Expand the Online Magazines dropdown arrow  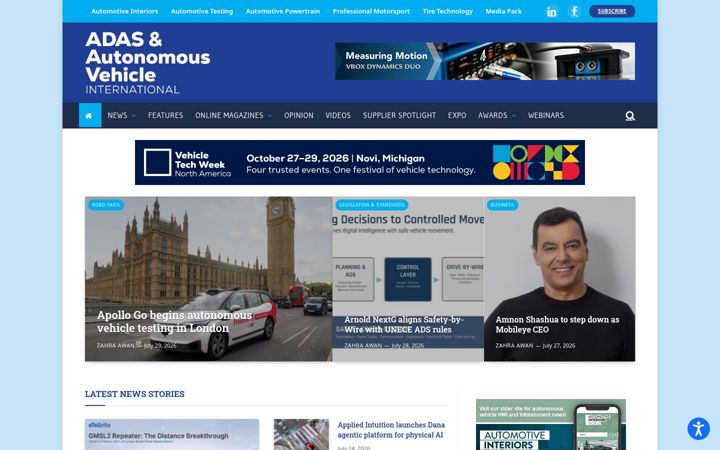[270, 116]
